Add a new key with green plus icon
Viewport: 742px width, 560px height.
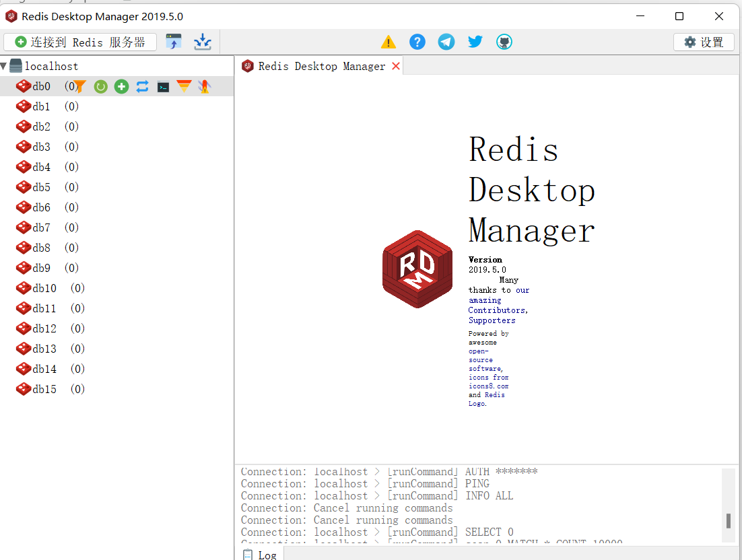pos(122,87)
